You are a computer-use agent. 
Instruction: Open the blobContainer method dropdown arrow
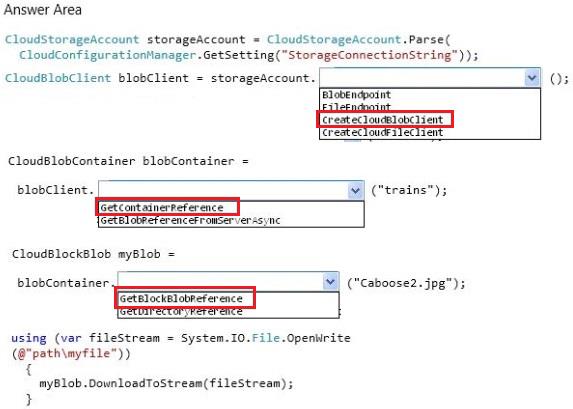coord(330,282)
